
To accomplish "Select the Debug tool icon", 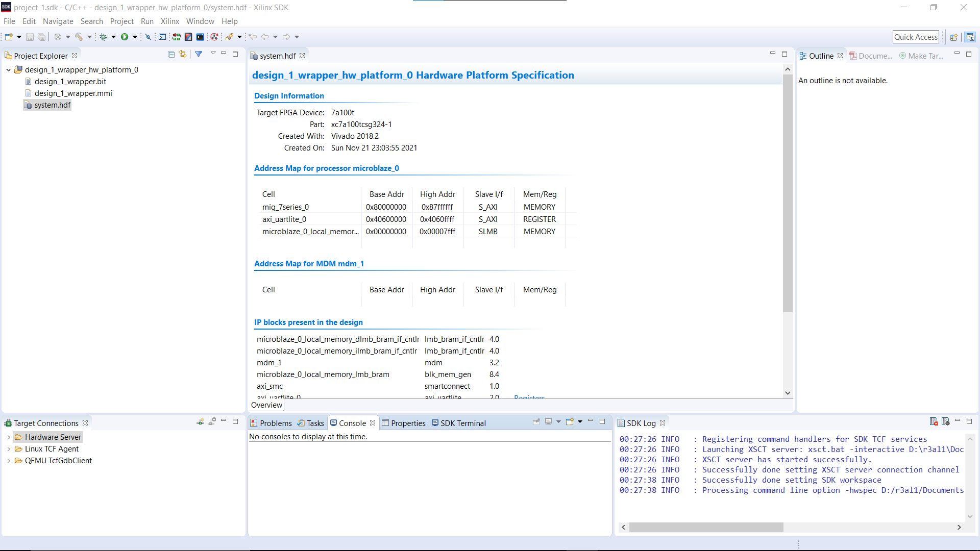I will (x=105, y=37).
